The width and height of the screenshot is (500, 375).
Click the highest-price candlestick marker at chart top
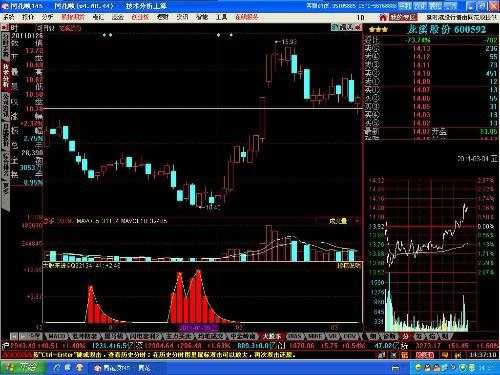point(286,42)
